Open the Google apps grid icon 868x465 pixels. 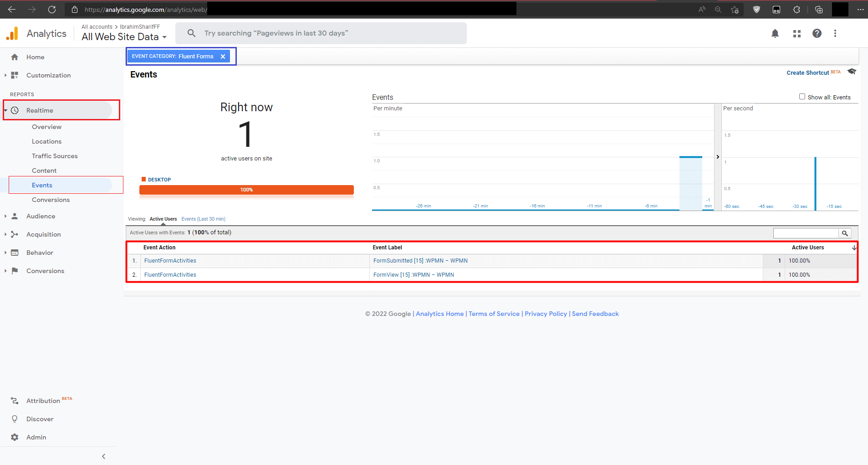797,33
